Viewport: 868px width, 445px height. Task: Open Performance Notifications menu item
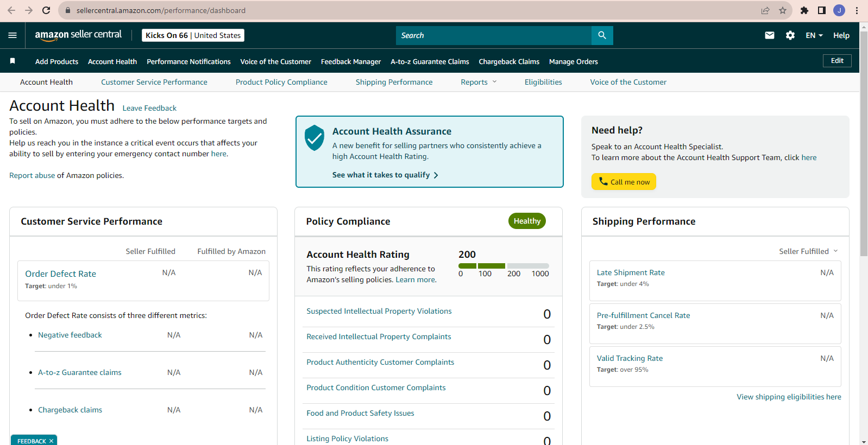pyautogui.click(x=188, y=61)
